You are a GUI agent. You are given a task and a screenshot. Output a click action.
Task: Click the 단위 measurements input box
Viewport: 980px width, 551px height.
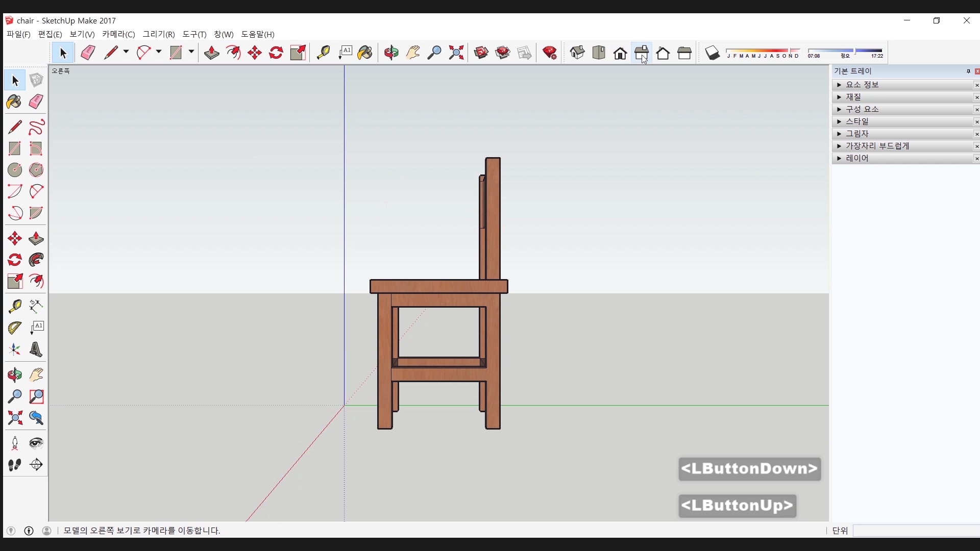tap(916, 531)
